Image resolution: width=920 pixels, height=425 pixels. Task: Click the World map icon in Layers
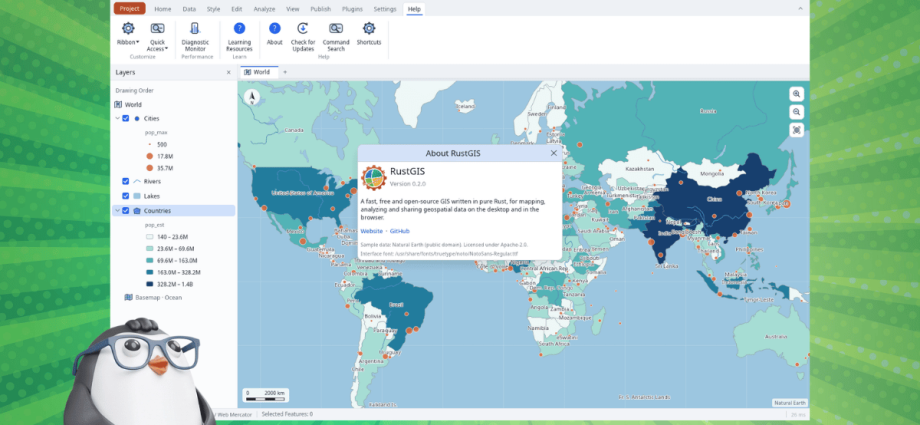coord(118,104)
